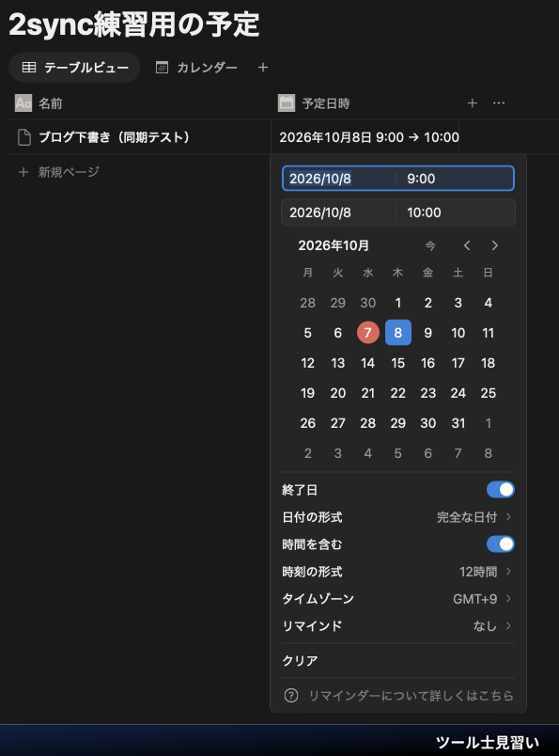Screen dimensions: 559x756
Task: Click the 名前 column header
Action: [140, 103]
